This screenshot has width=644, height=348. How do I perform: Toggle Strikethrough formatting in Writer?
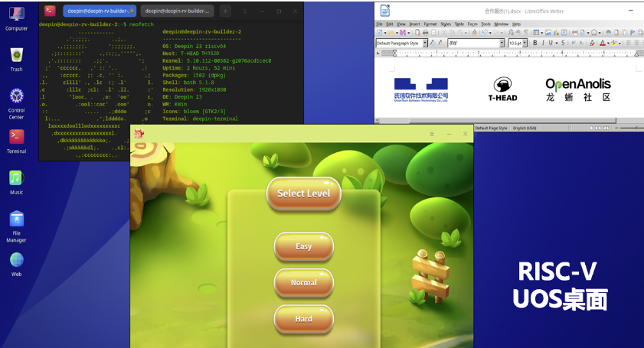(563, 43)
